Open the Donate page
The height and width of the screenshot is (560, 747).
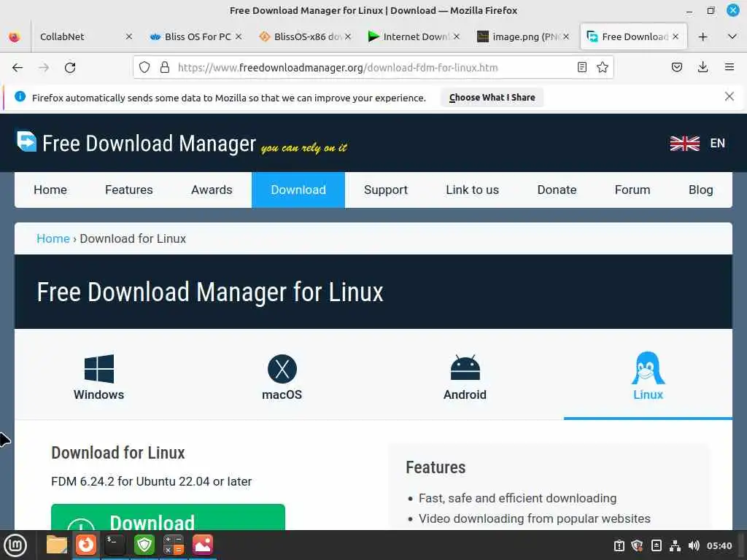coord(557,190)
